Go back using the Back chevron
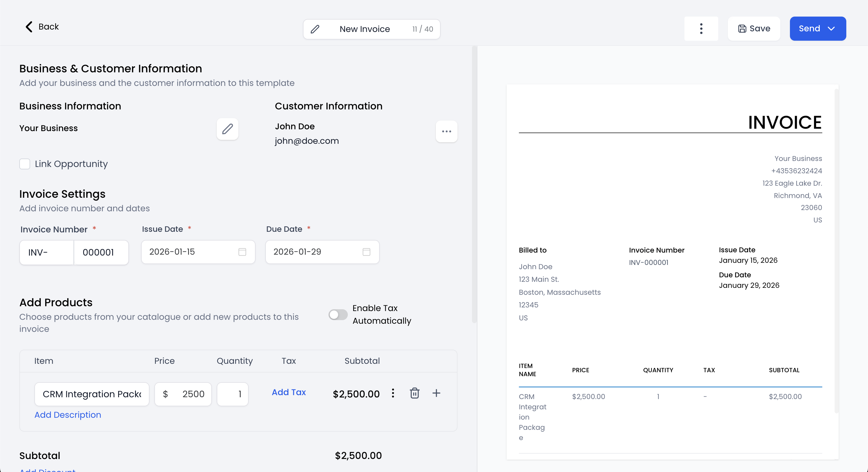Image resolution: width=868 pixels, height=472 pixels. pos(29,27)
